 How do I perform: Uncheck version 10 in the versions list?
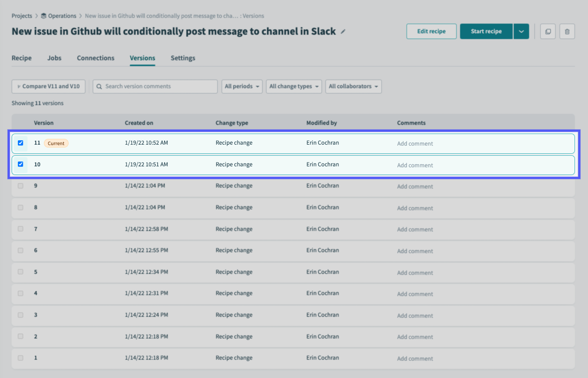point(20,164)
